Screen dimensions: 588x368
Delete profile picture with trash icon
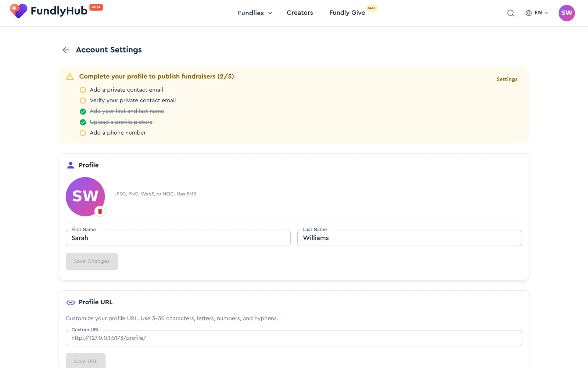100,212
